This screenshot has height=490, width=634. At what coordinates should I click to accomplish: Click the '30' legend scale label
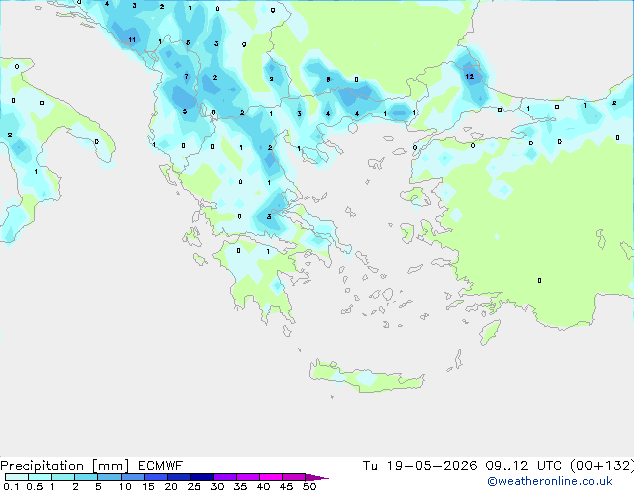[217, 486]
